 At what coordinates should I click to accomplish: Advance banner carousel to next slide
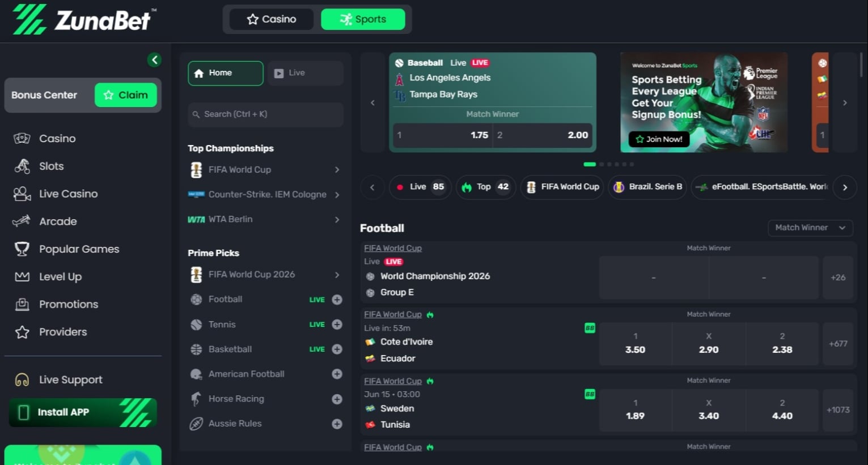point(845,103)
